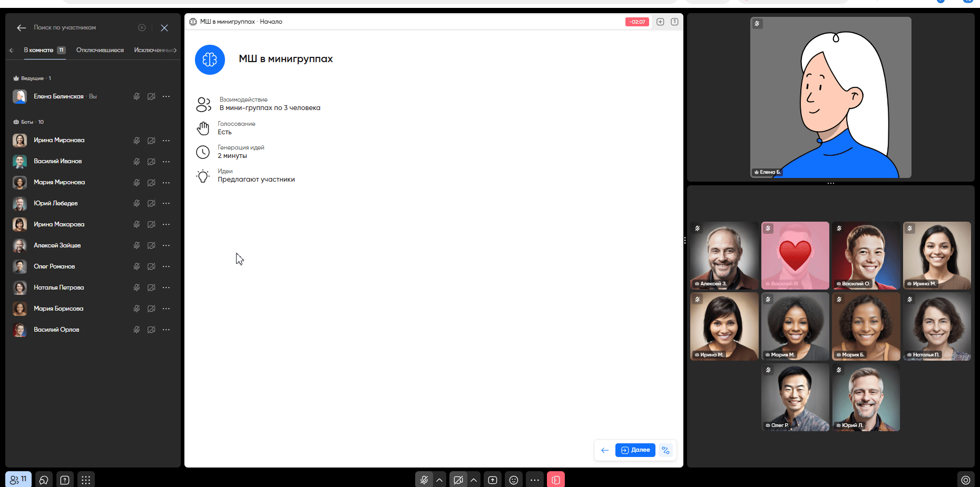This screenshot has width=980, height=487.
Task: Open more actions menu in bottom bar
Action: click(x=535, y=480)
